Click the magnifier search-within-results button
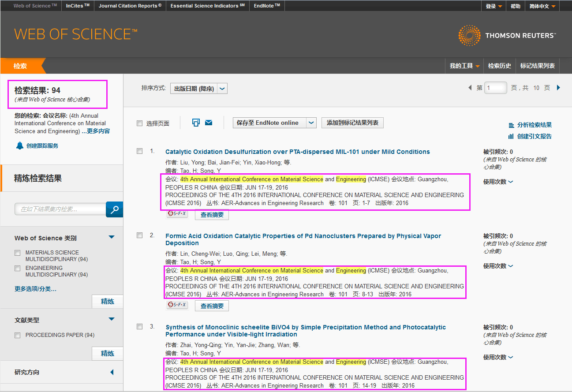The width and height of the screenshot is (572, 392). coord(115,209)
